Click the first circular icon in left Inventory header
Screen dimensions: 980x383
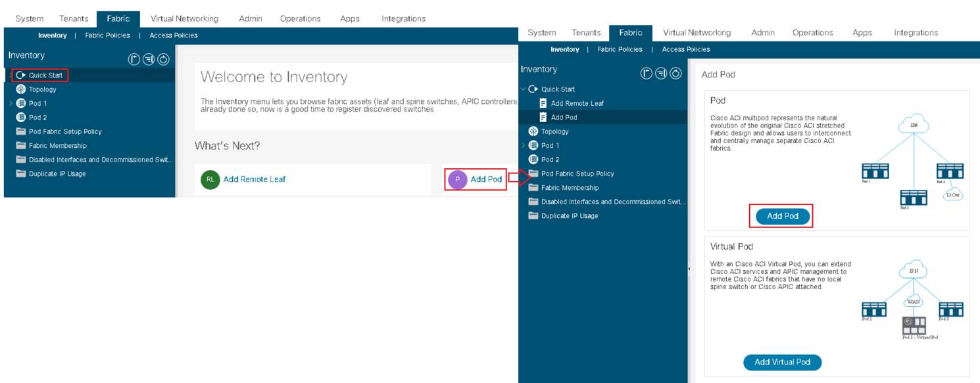[134, 60]
